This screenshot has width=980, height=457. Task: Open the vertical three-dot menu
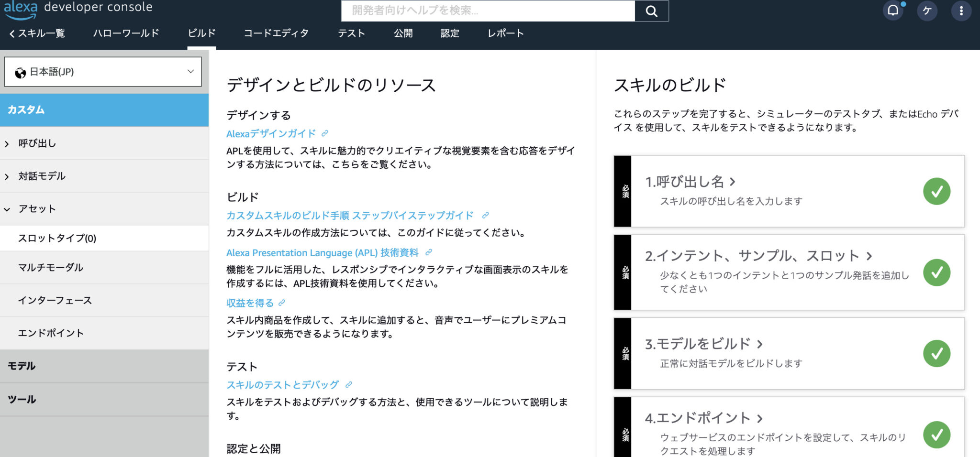(x=961, y=10)
